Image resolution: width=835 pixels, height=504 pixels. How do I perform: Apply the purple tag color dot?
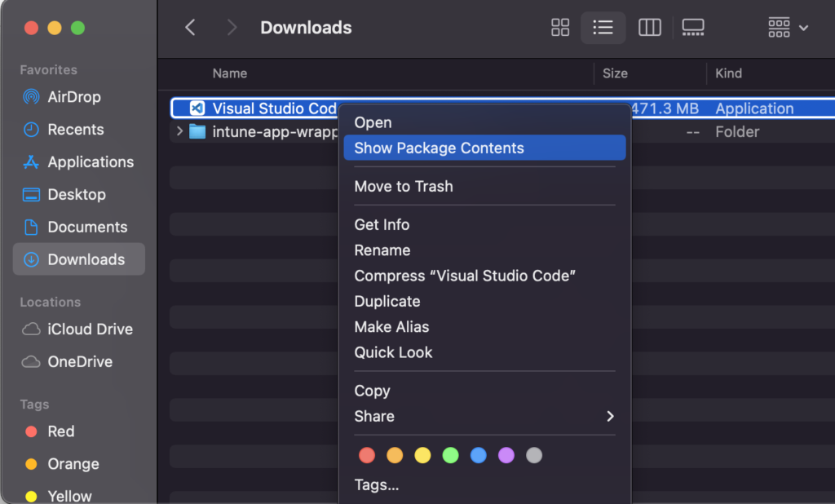tap(506, 456)
